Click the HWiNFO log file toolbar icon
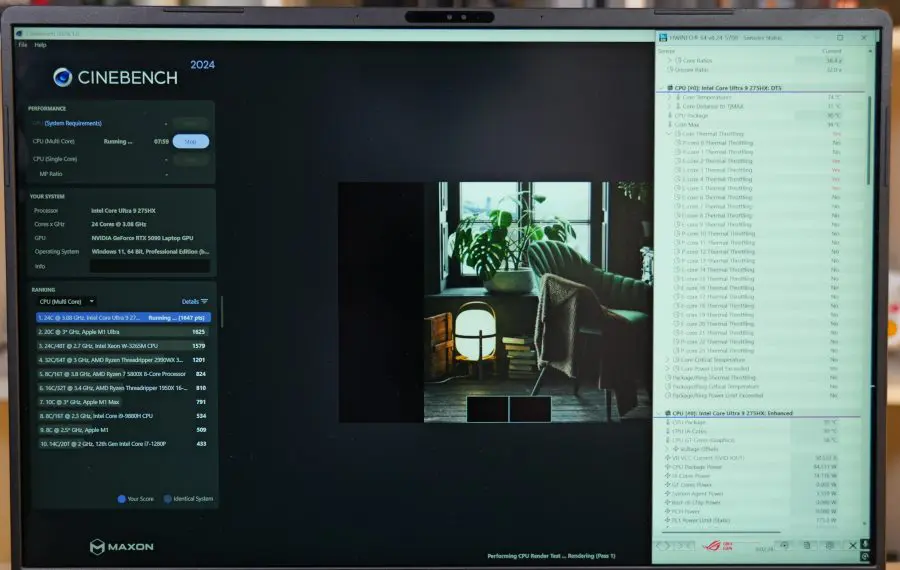This screenshot has height=570, width=900. tap(807, 545)
